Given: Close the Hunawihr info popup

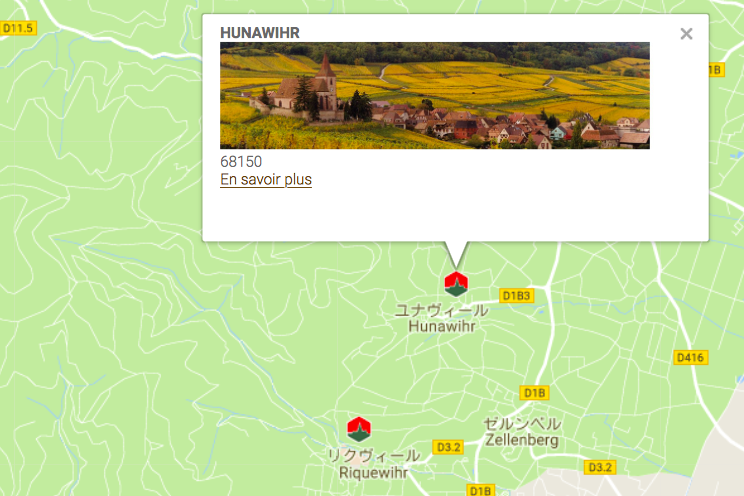Looking at the screenshot, I should pos(686,34).
